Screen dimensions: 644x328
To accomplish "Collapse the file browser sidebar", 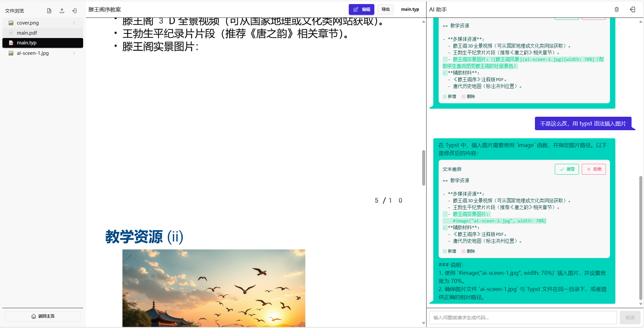I will pos(74,10).
